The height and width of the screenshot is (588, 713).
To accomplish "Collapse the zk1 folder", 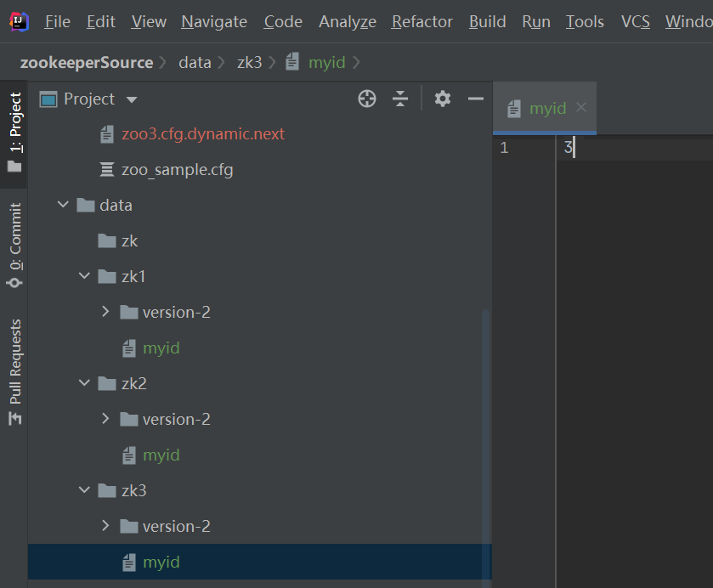I will 84,275.
